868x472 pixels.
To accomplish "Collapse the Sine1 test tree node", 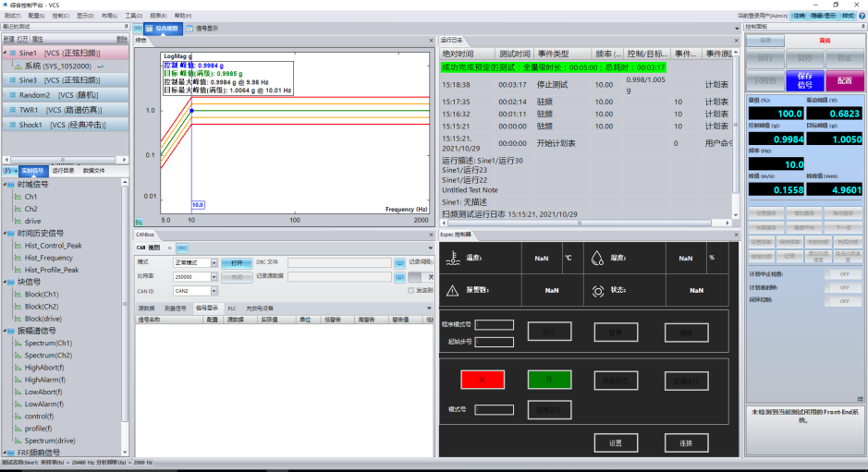I will 6,54.
